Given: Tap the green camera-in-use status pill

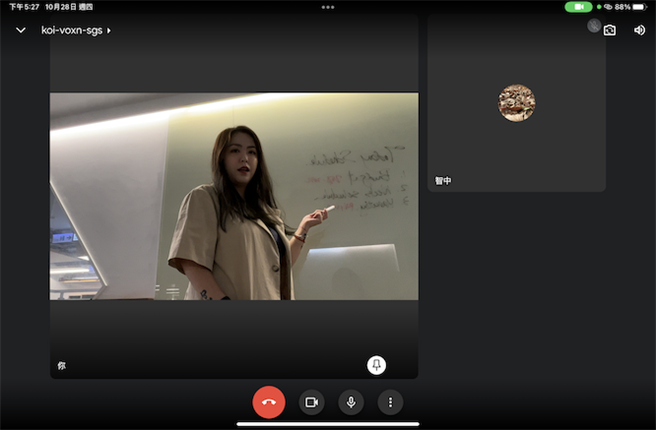Looking at the screenshot, I should 578,7.
